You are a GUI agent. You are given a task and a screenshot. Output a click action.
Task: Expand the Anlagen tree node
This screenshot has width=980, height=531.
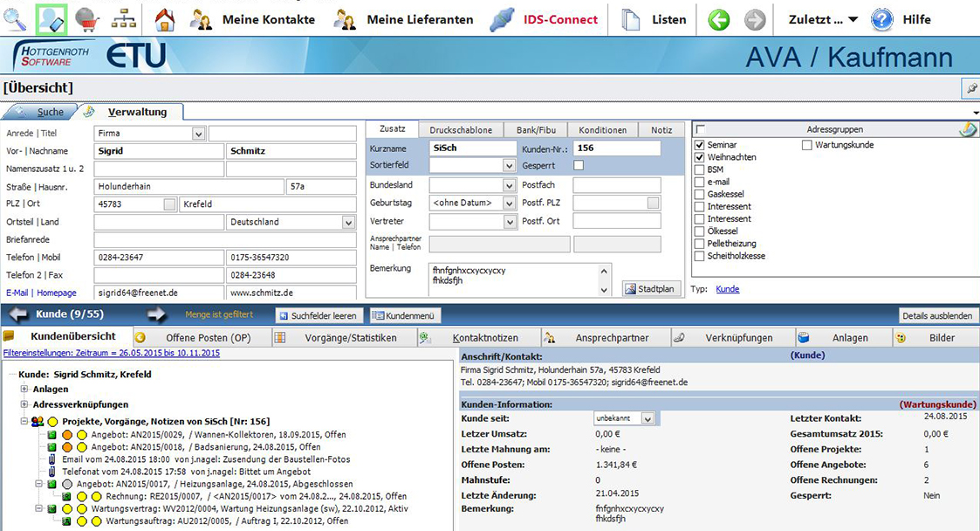[x=24, y=390]
